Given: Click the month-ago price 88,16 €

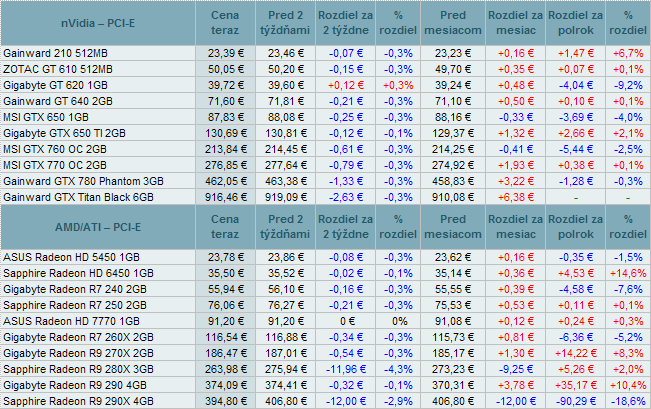Looking at the screenshot, I should pyautogui.click(x=453, y=118).
